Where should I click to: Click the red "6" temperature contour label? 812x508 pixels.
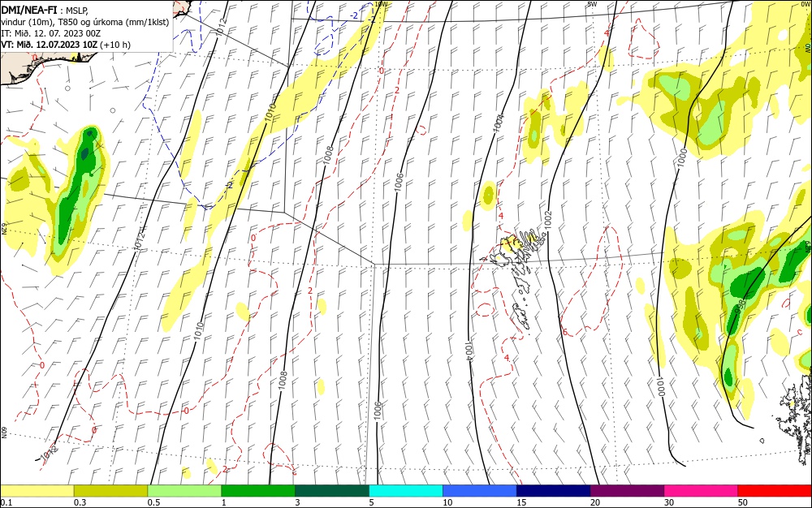tap(565, 332)
